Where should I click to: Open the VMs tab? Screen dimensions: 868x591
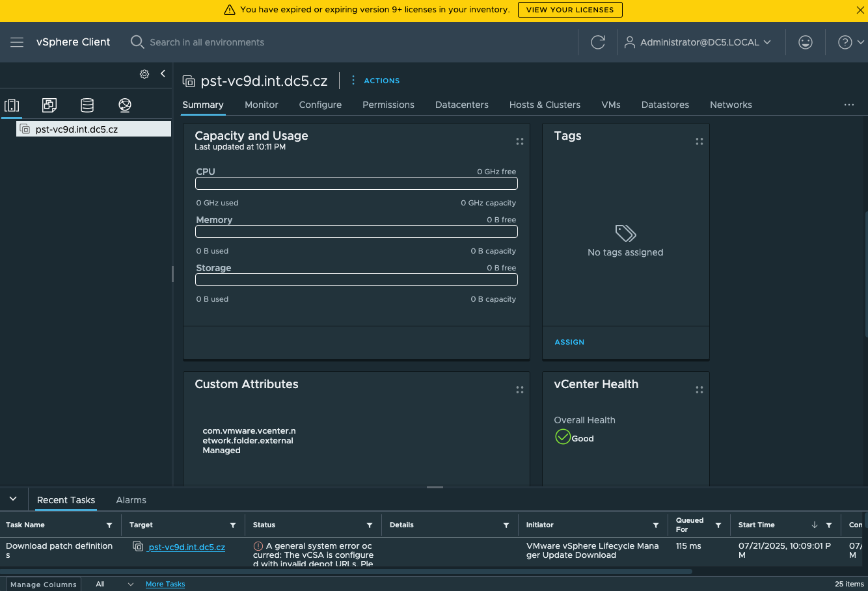pos(611,105)
